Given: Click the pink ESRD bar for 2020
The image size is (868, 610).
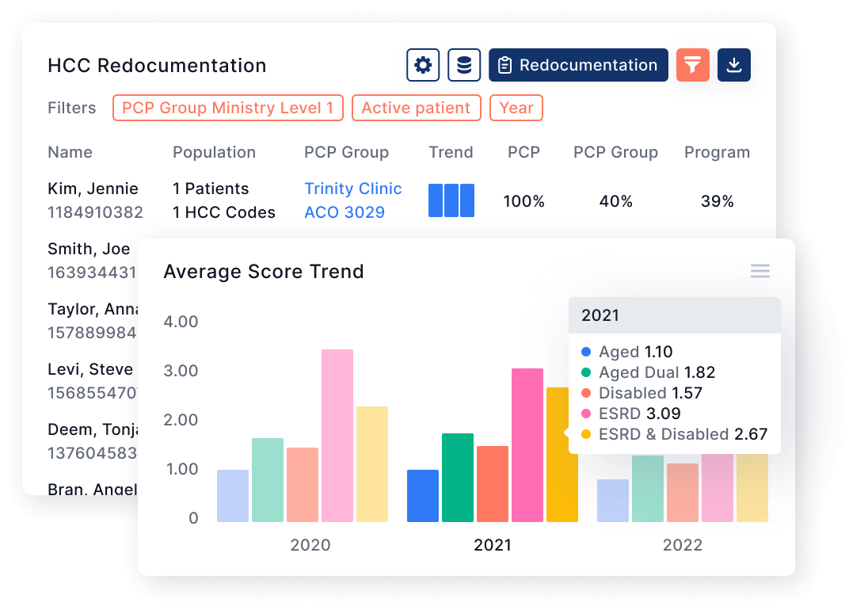Looking at the screenshot, I should coord(337,434).
